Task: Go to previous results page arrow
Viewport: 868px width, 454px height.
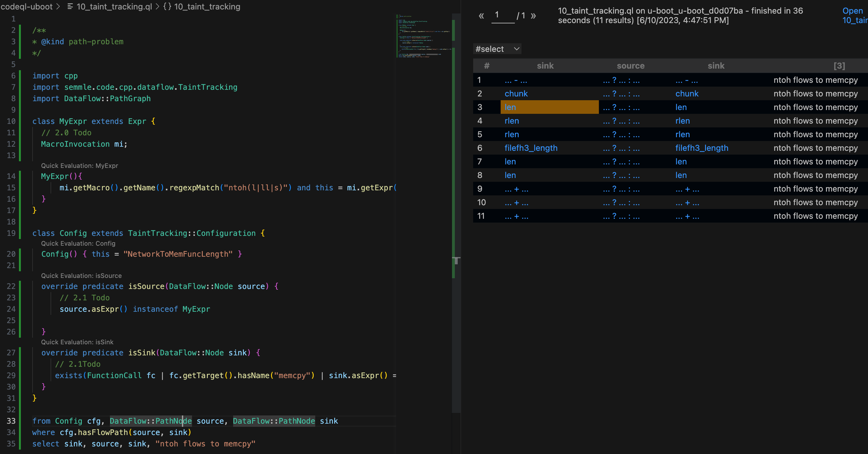Action: (481, 15)
